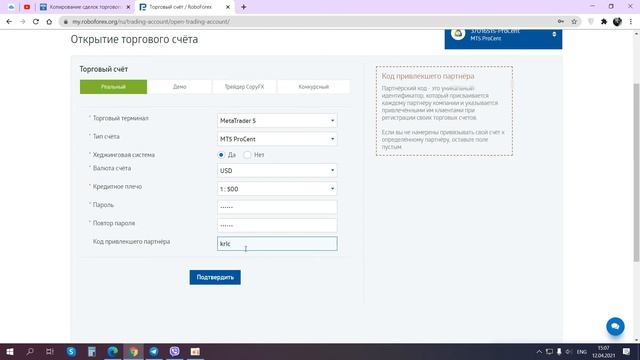This screenshot has height=360, width=640.
Task: Open the saved passwords key icon
Action: point(561,22)
